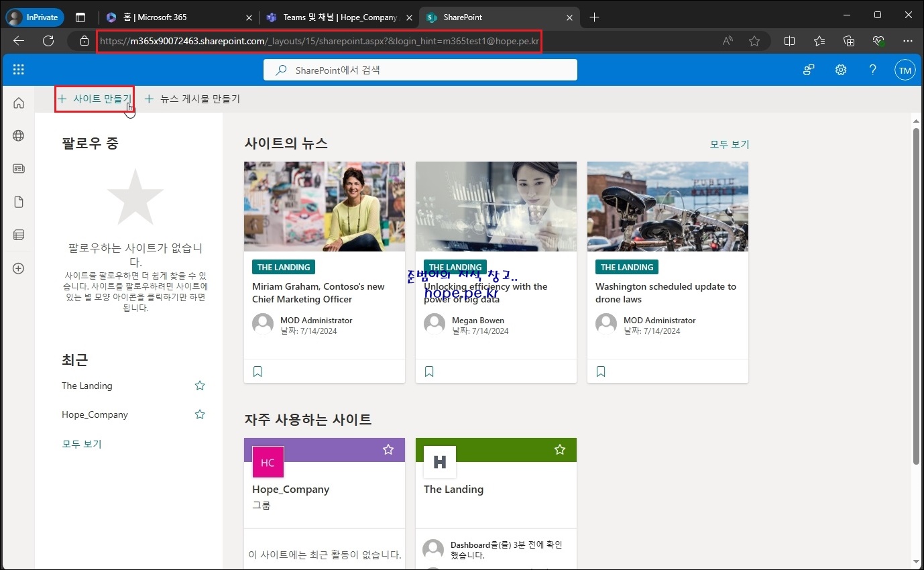Star the Hope_Company frequent site card

[388, 449]
